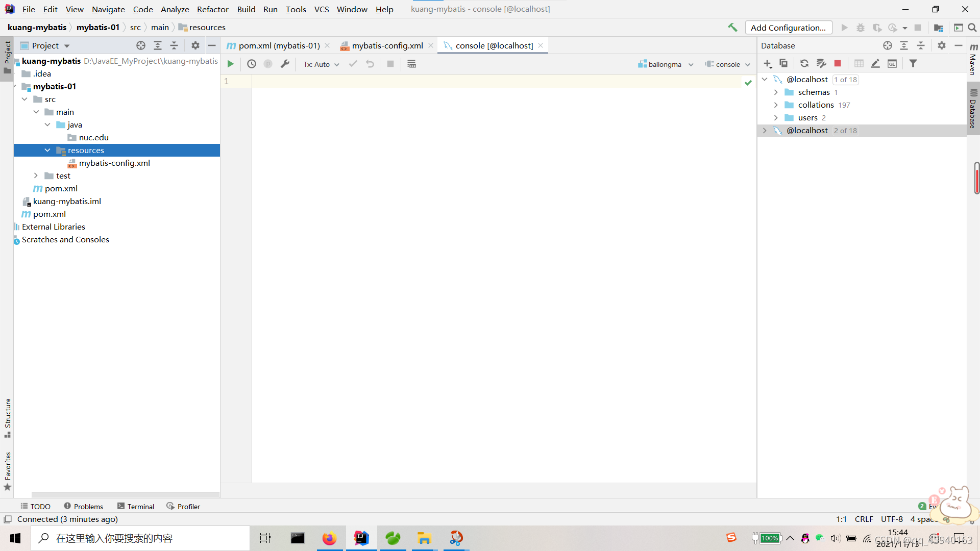The width and height of the screenshot is (980, 551).
Task: Open query history clock icon
Action: pyautogui.click(x=252, y=64)
